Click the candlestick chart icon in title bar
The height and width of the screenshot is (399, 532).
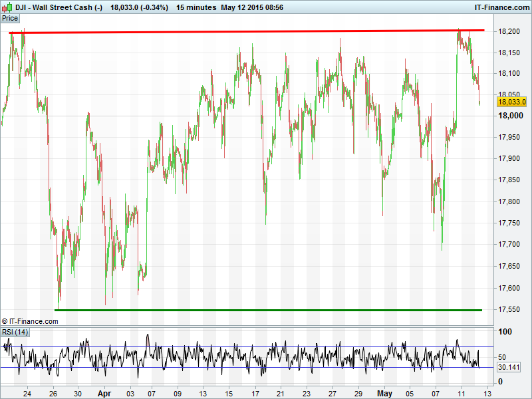(7, 7)
